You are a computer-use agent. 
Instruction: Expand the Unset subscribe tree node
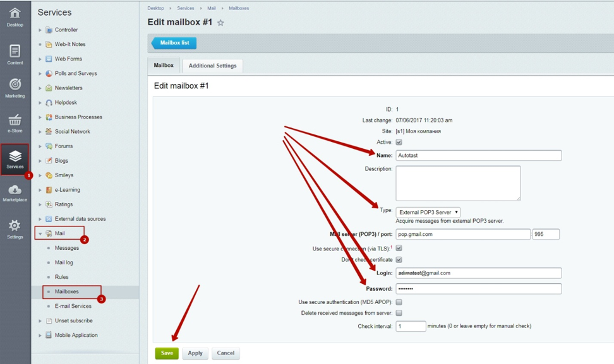[x=40, y=320]
